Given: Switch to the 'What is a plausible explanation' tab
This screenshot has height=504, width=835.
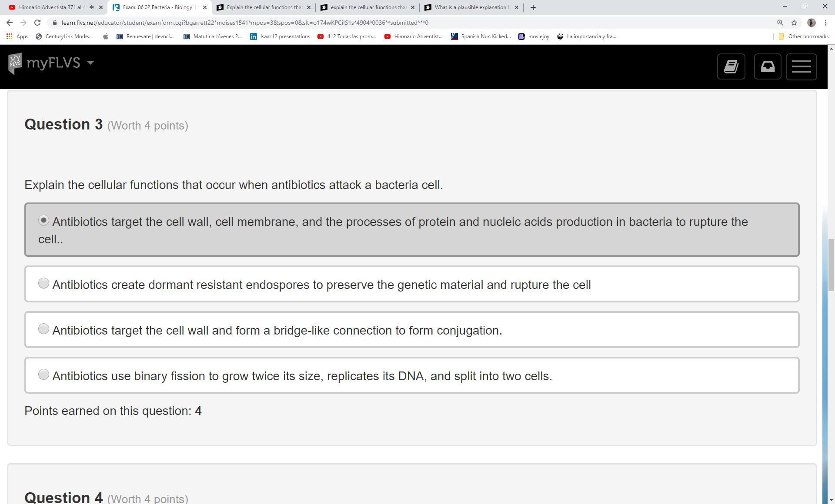Looking at the screenshot, I should [x=472, y=7].
